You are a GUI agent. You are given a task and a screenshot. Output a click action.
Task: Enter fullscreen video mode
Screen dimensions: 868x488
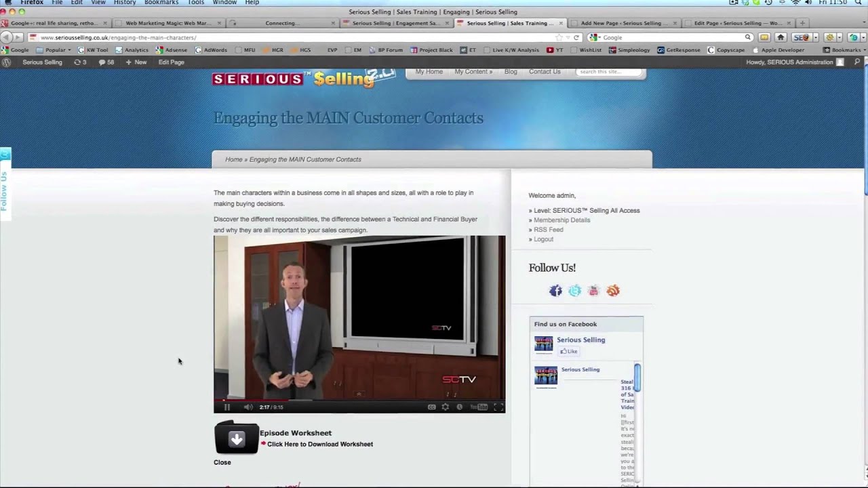point(498,407)
